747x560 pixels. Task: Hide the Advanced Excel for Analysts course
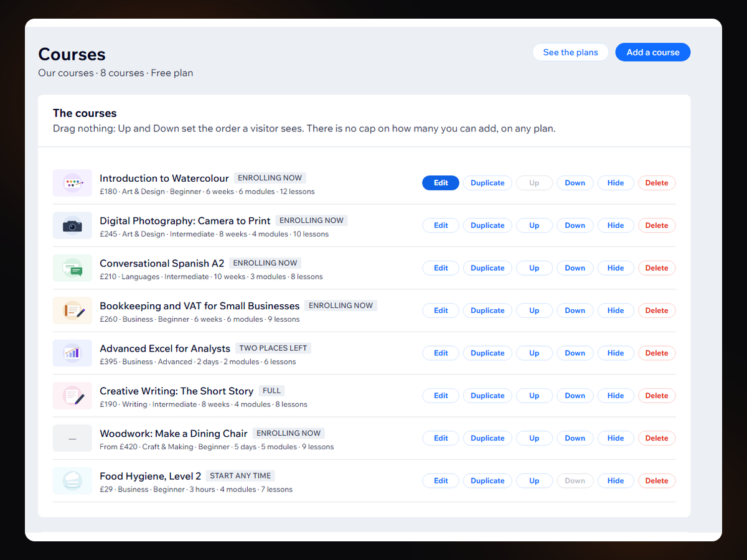616,353
